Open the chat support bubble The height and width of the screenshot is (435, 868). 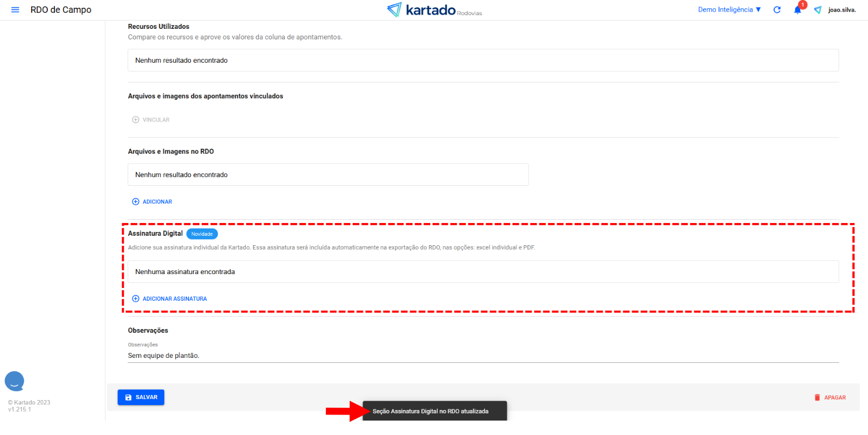tap(14, 381)
